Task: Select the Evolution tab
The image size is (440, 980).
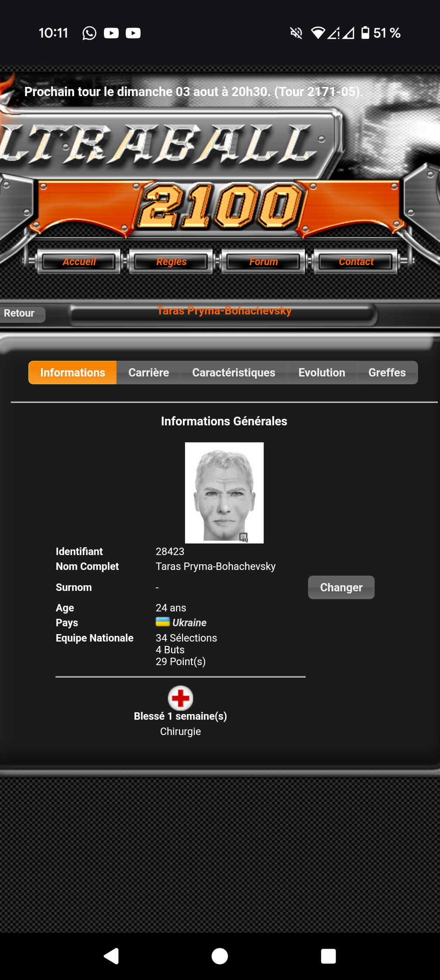Action: (x=322, y=373)
